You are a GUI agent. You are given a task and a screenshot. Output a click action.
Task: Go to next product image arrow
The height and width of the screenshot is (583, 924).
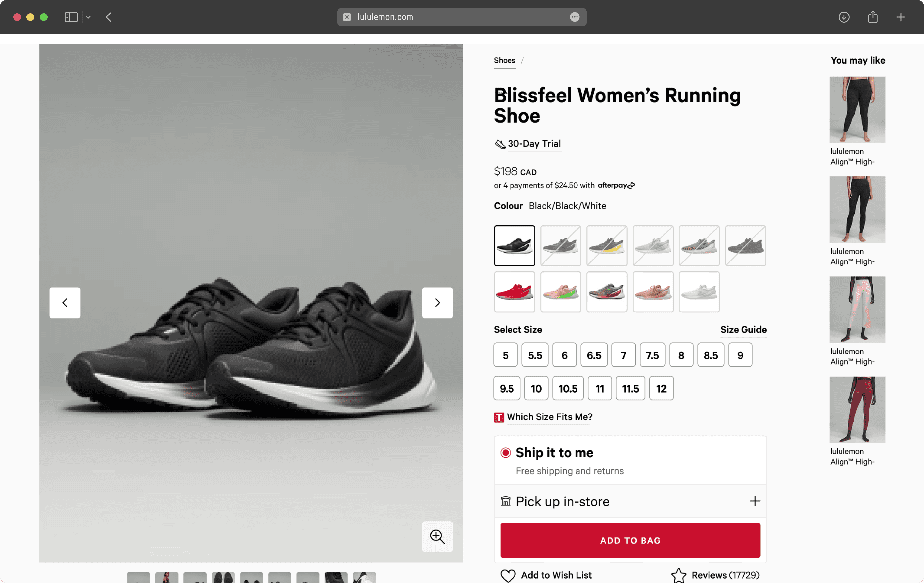click(437, 303)
